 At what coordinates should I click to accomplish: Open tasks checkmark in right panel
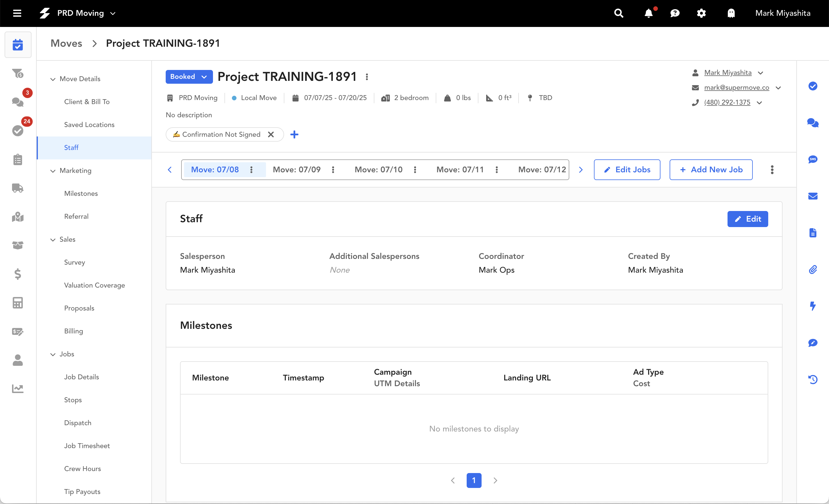click(x=813, y=86)
